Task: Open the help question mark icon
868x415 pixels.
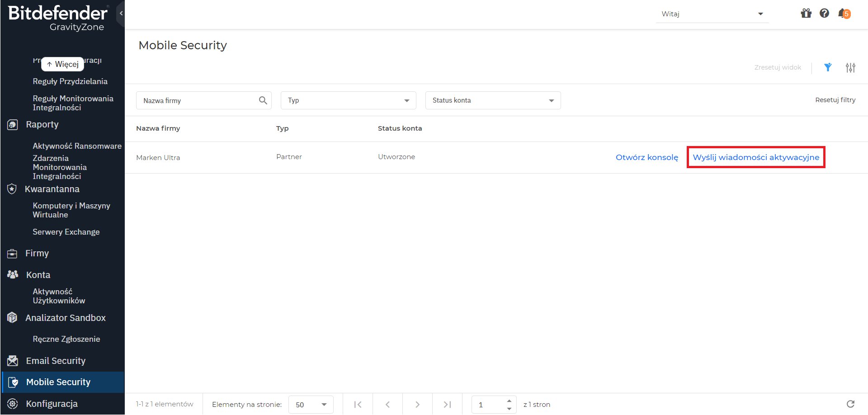Action: (x=825, y=14)
